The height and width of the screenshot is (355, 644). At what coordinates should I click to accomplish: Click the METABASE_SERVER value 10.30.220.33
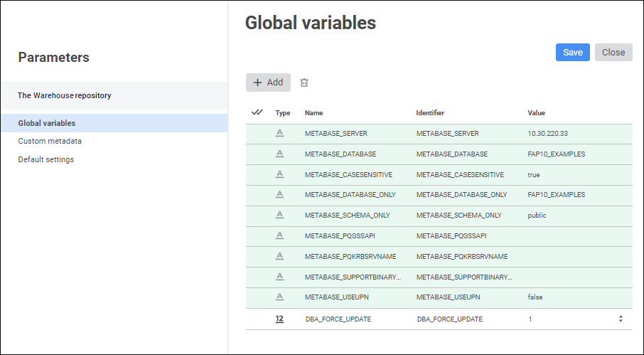click(547, 134)
